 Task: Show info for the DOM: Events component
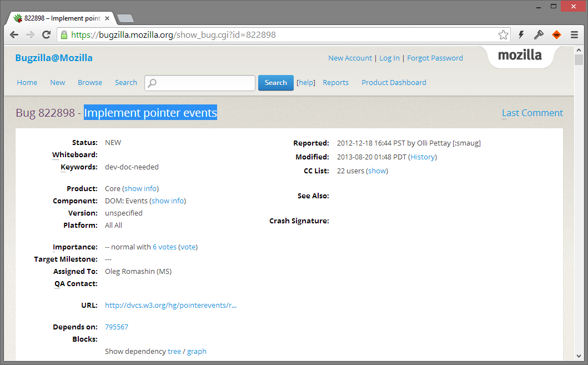[168, 201]
